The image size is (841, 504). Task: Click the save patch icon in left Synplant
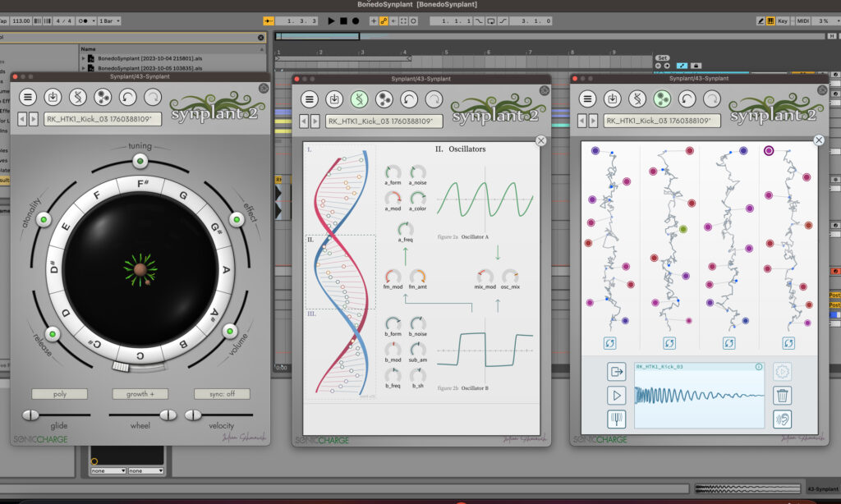53,99
